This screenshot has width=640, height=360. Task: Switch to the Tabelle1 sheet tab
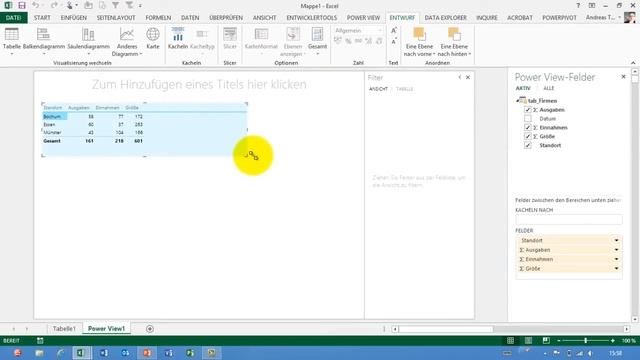pos(64,329)
